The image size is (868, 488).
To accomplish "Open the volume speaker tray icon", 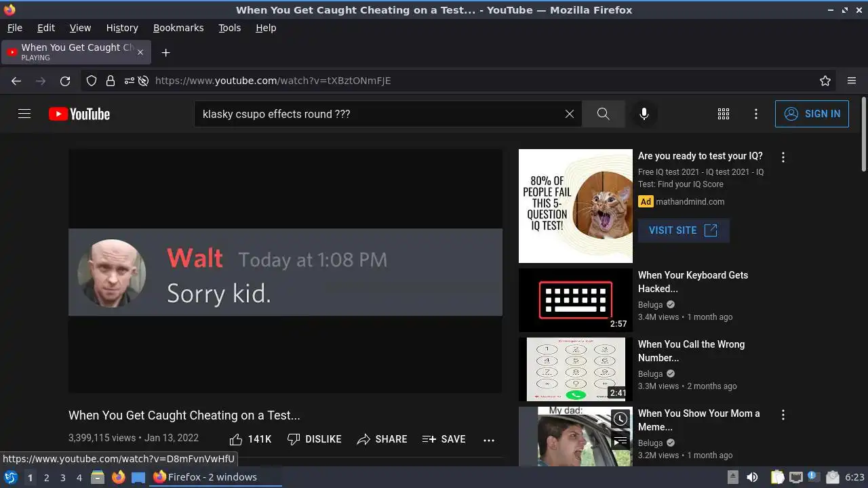I will pyautogui.click(x=752, y=477).
